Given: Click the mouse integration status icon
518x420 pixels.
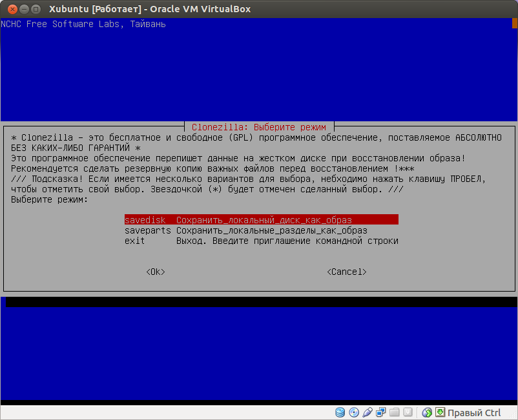Looking at the screenshot, I should tap(427, 412).
